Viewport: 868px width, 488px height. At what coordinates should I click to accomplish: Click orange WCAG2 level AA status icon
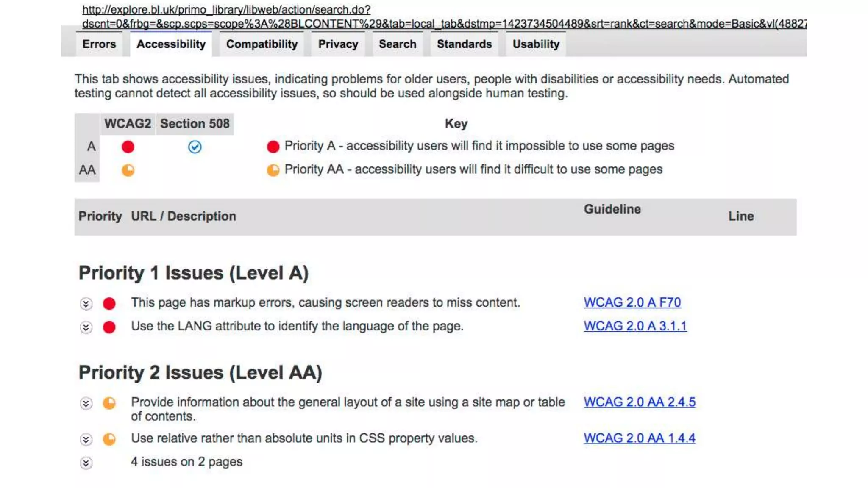(x=128, y=170)
